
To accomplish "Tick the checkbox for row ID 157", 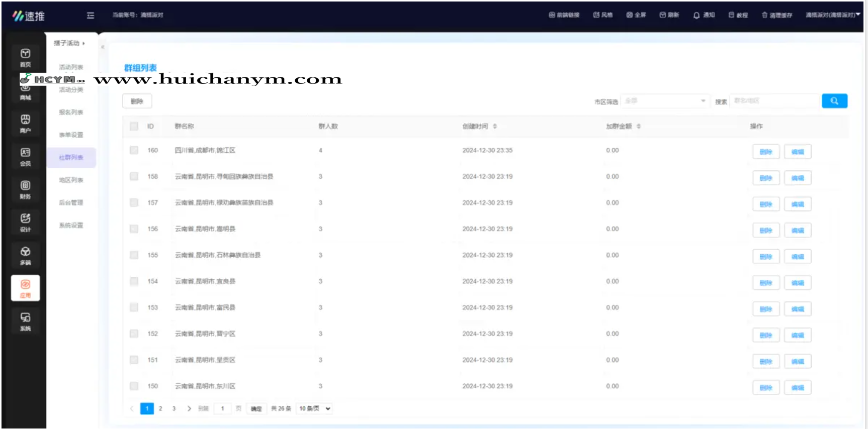I will pos(134,202).
